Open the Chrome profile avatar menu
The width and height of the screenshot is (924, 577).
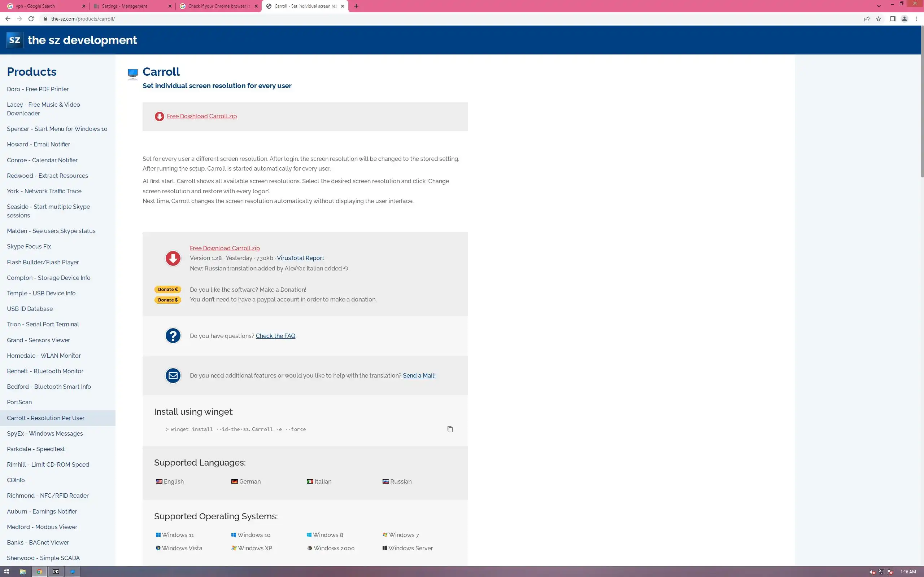904,19
